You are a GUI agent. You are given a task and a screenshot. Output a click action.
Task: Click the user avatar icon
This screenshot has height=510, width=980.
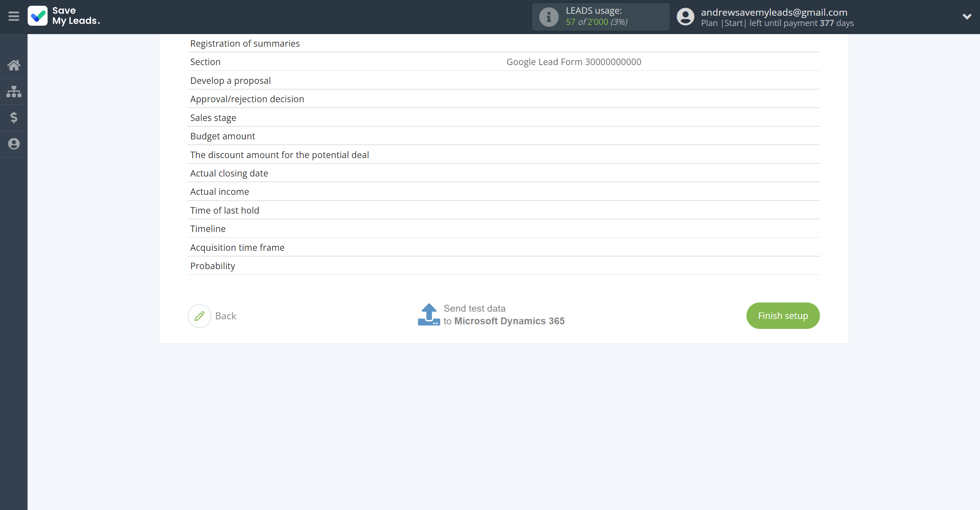(685, 17)
